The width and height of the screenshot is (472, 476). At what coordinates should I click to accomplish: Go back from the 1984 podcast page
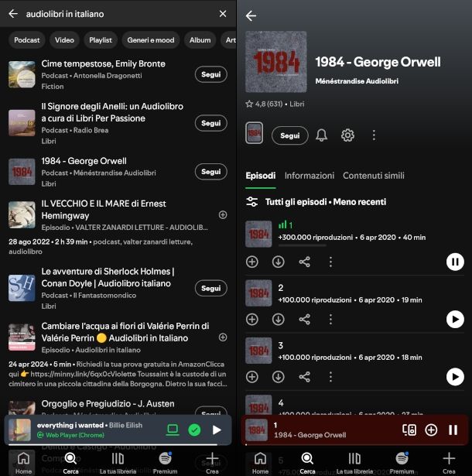tap(251, 15)
